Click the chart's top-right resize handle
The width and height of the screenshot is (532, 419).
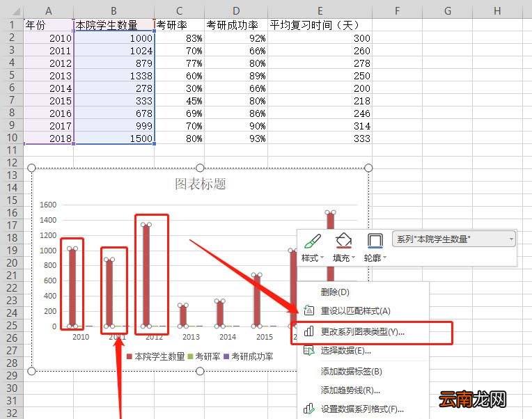coord(368,168)
